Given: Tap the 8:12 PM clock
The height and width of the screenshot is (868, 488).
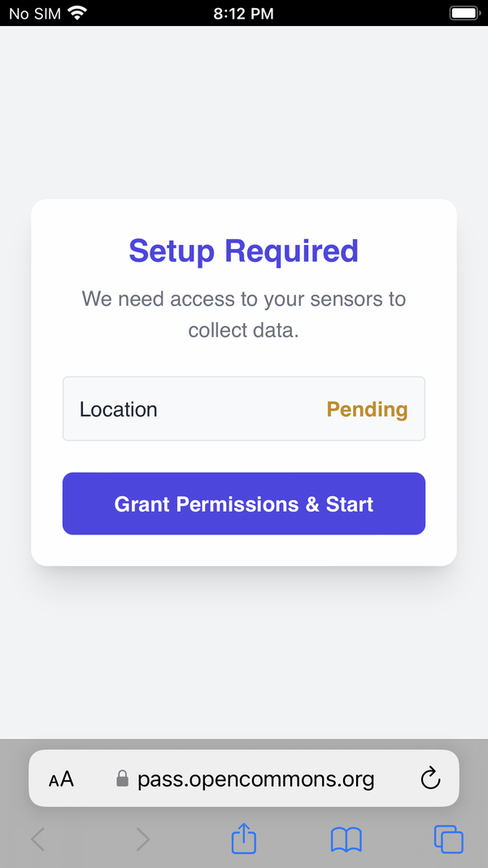Looking at the screenshot, I should [244, 13].
